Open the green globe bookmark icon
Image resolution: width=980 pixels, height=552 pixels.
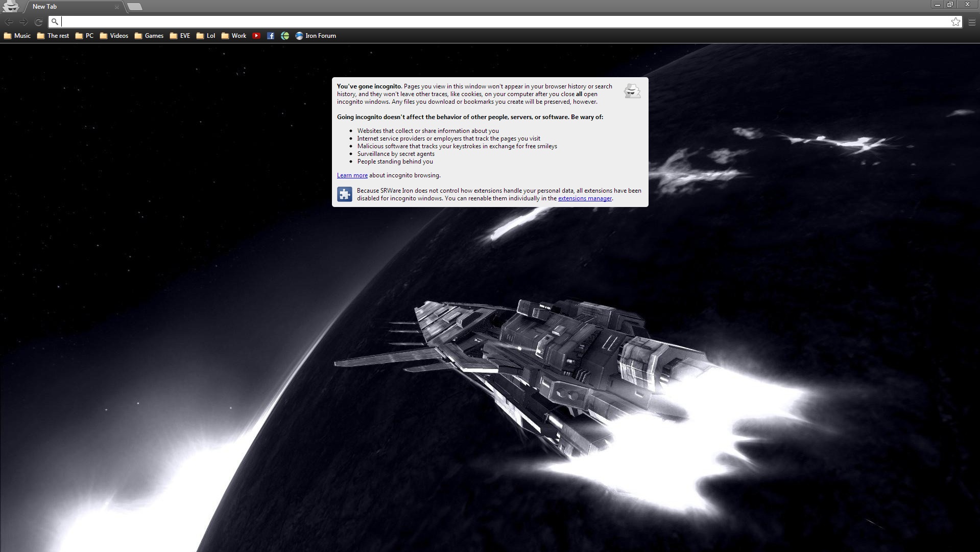[x=285, y=36]
